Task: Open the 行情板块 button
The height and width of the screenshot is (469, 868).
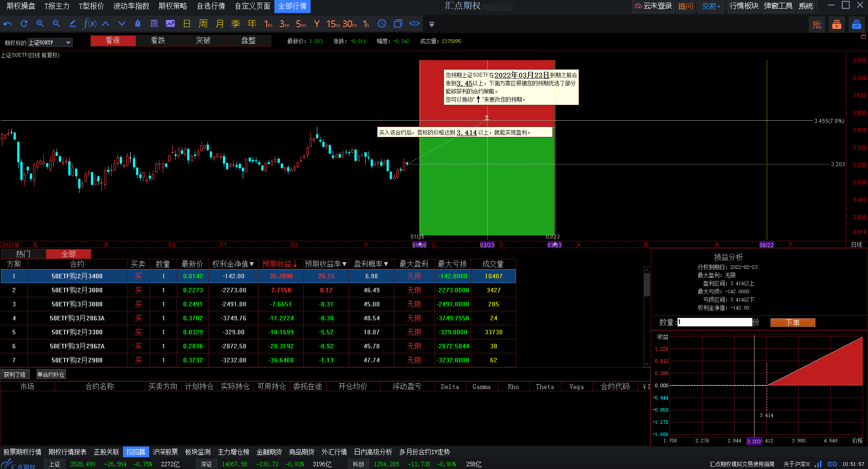Action: pos(744,6)
